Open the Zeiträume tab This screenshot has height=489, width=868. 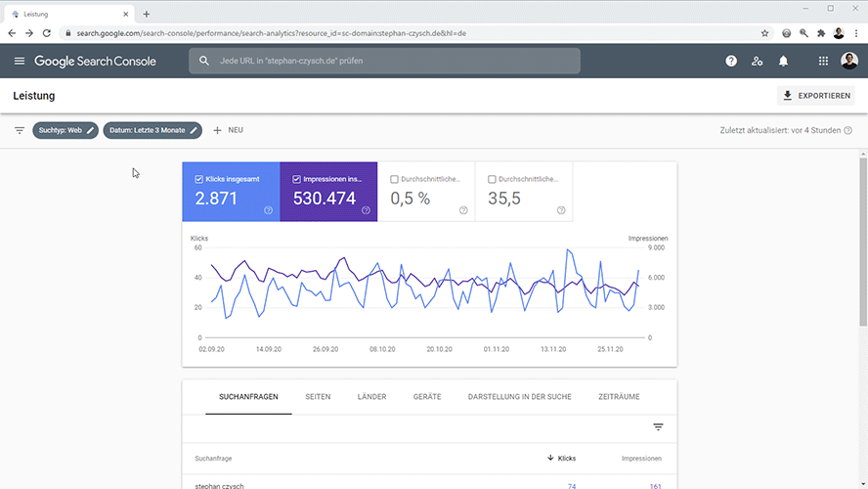click(619, 397)
